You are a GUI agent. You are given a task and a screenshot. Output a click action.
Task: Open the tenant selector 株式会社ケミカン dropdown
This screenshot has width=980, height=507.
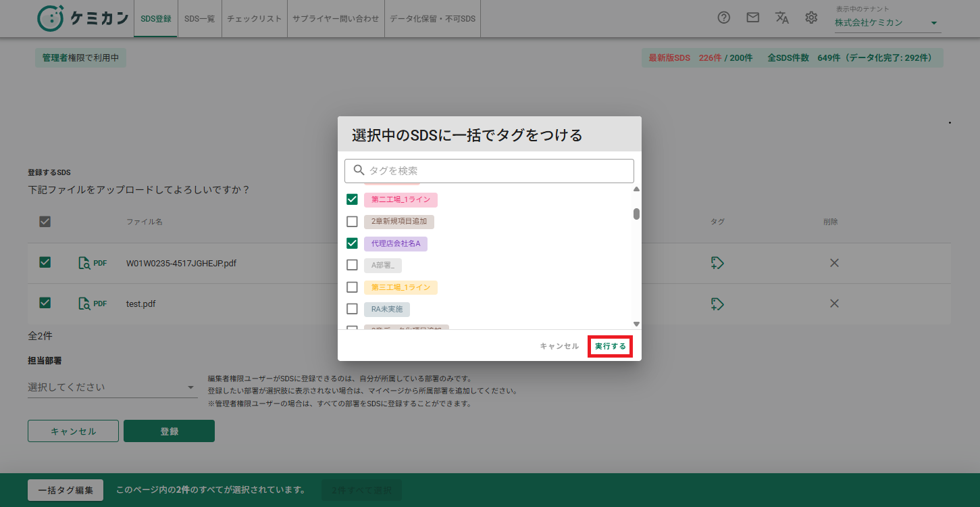click(x=887, y=23)
